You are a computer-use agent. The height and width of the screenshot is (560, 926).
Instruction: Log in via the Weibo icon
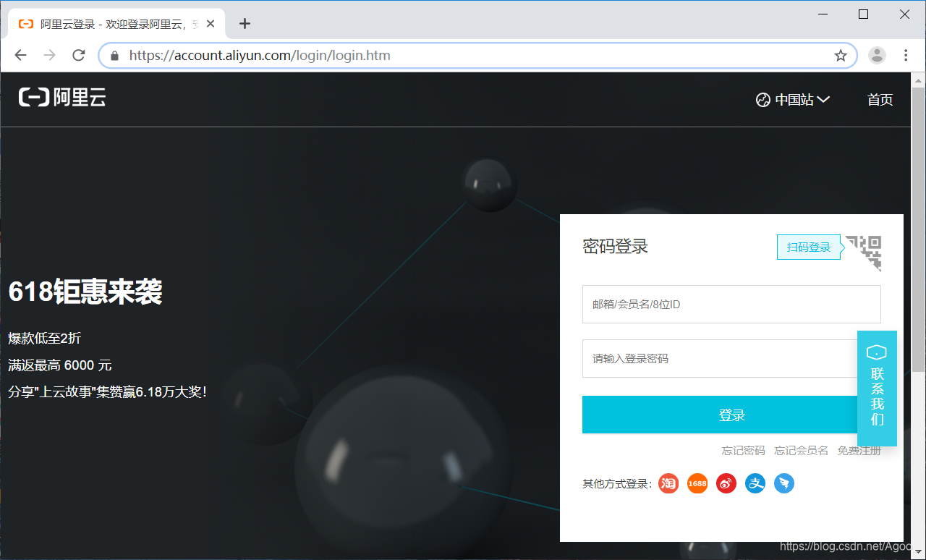click(726, 483)
